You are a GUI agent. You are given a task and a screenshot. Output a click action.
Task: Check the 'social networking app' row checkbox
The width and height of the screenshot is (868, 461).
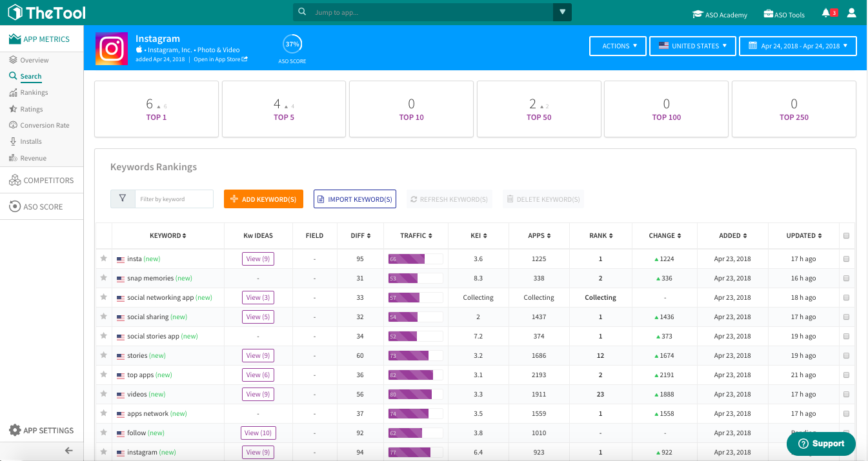tap(846, 298)
